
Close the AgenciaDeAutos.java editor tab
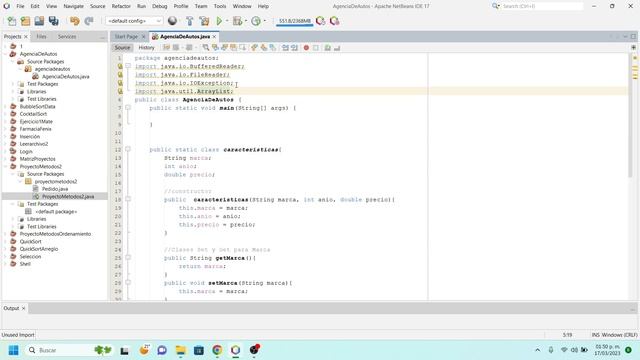[214, 37]
